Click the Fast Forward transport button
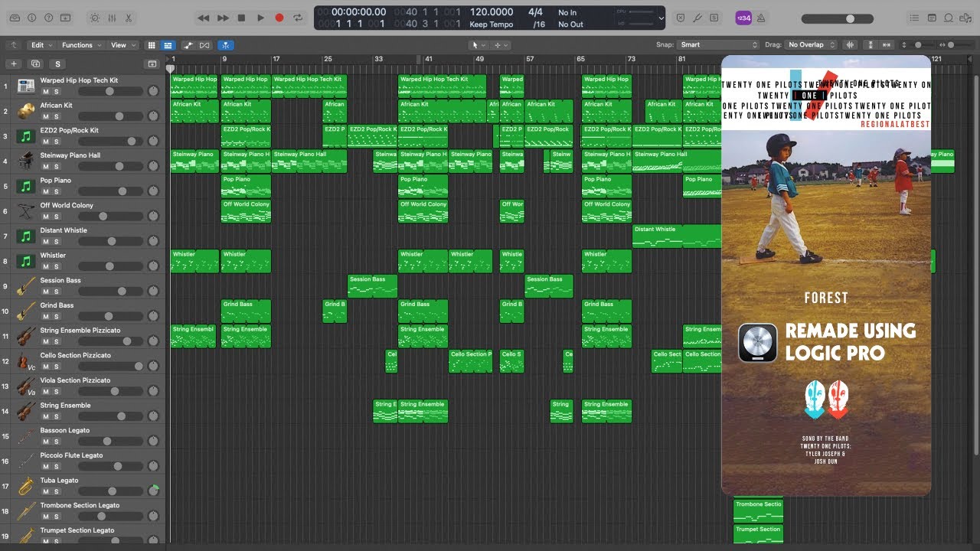Viewport: 980px width, 551px height. [223, 18]
